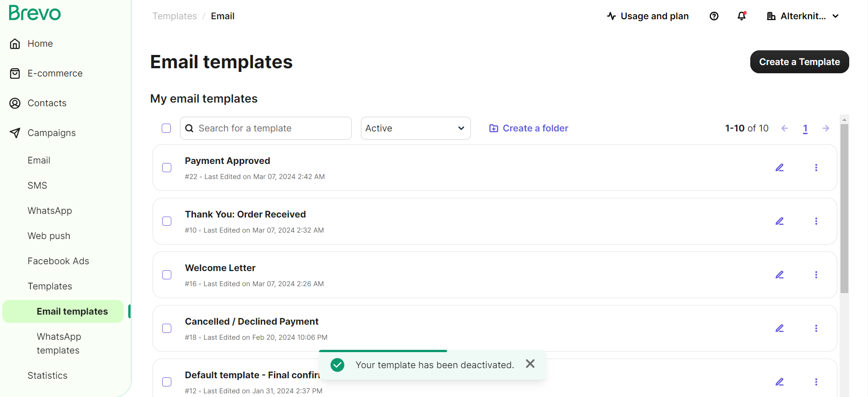Screen dimensions: 868x397
Task: Check the Welcome Letter template checkbox
Action: click(x=167, y=275)
